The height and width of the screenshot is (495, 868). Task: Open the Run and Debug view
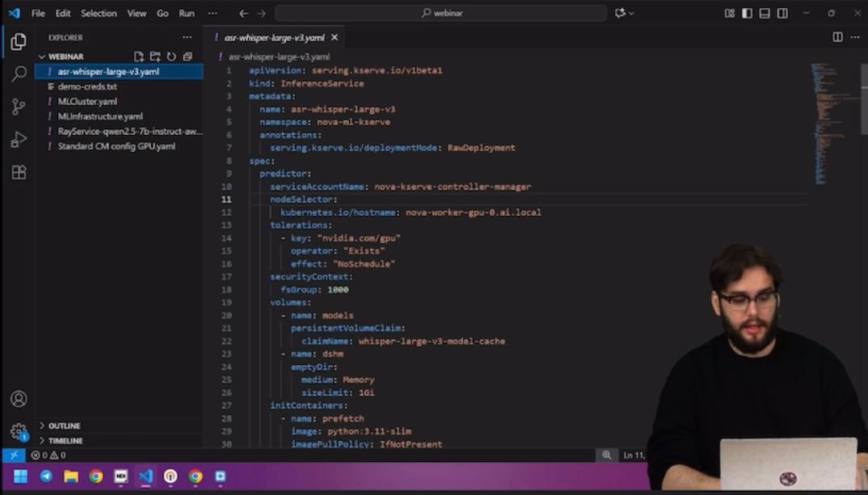pos(19,140)
